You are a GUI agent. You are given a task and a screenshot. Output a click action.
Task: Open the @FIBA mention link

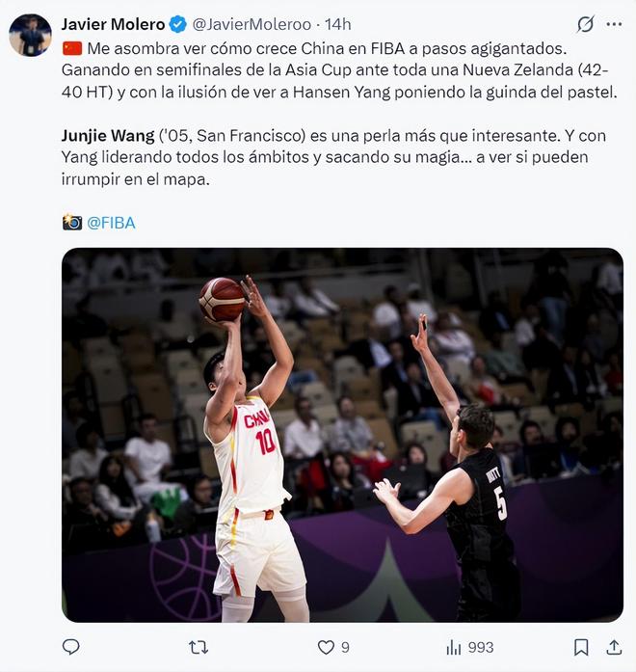(x=111, y=223)
